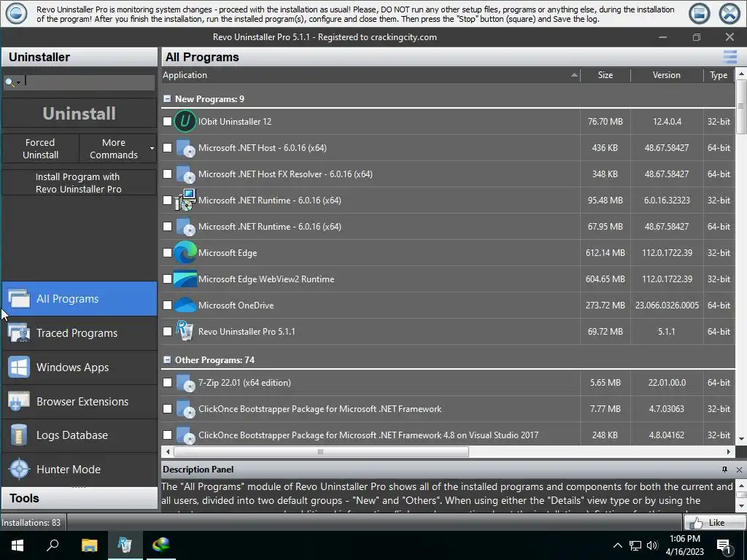Check the .NET Host FX Resolver checkbox
Image resolution: width=747 pixels, height=560 pixels.
(167, 174)
